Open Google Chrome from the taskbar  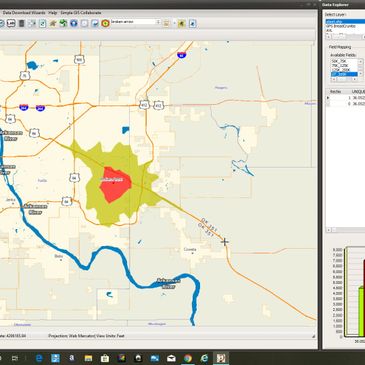(x=188, y=358)
